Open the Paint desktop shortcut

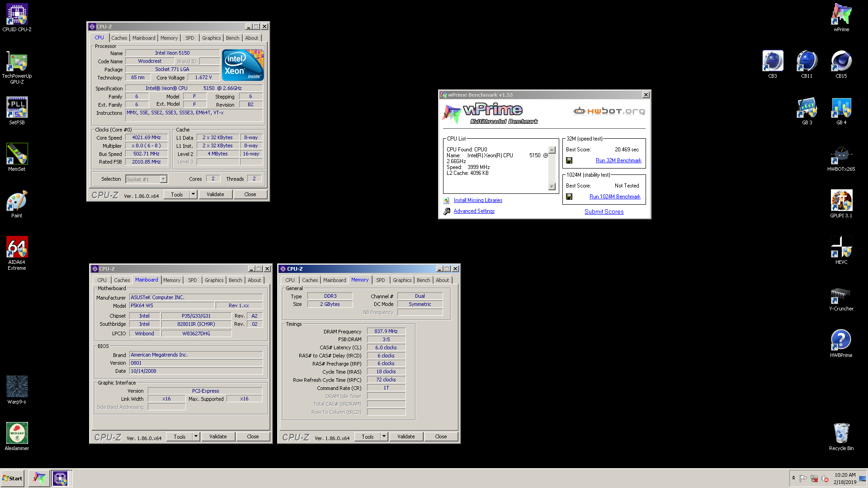17,204
